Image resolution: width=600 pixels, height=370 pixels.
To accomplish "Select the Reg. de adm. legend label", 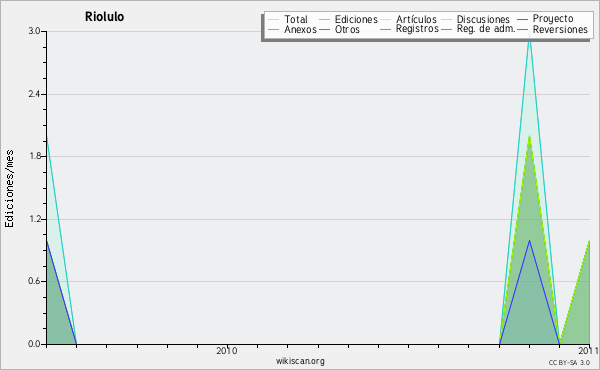I will [x=486, y=29].
